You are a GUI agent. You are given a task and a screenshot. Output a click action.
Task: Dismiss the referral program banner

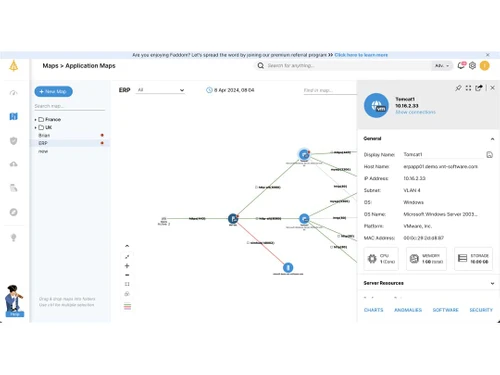488,55
